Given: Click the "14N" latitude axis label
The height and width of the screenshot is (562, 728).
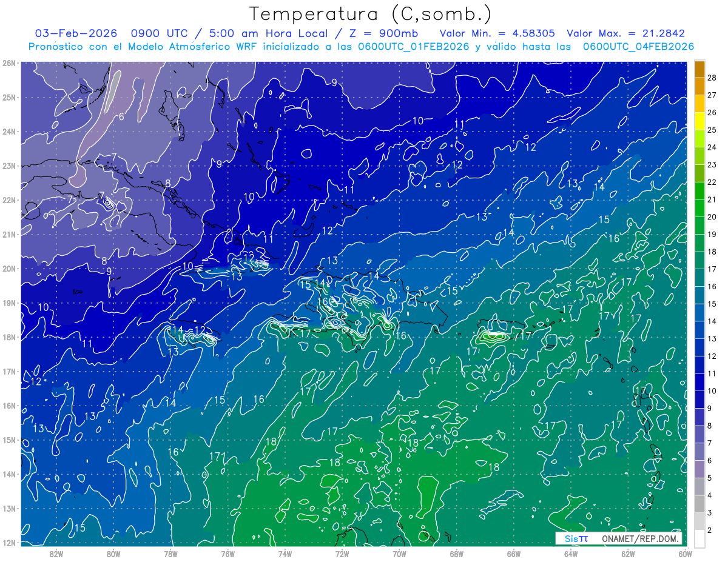Looking at the screenshot, I should [9, 474].
